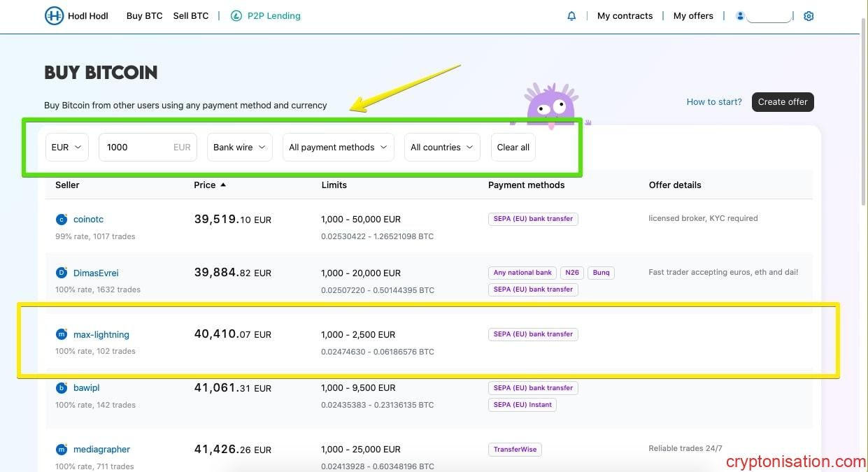
Task: Open Sell BTC menu item
Action: click(x=191, y=16)
